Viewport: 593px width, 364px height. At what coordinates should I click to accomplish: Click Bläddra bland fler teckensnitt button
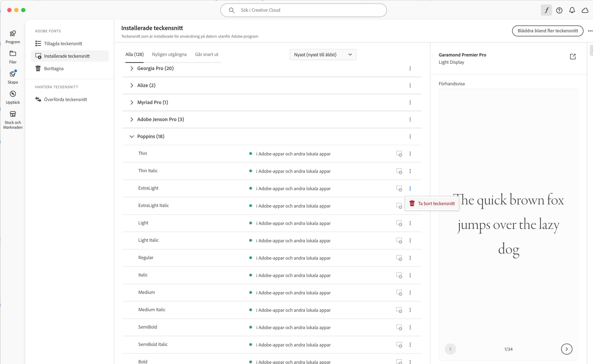click(547, 31)
